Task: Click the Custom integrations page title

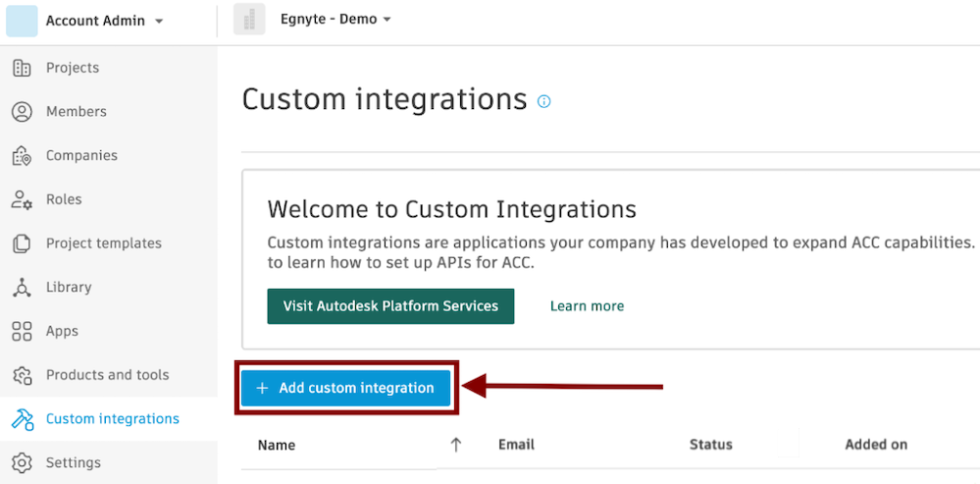Action: click(x=385, y=100)
